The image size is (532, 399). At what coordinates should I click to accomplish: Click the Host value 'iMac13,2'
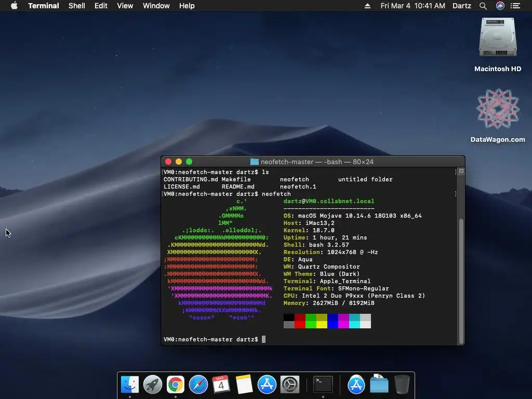pyautogui.click(x=320, y=223)
